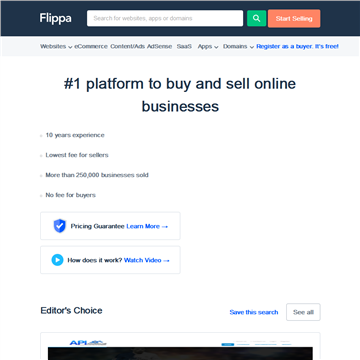Click the Start Selling button
Image resolution: width=360 pixels, height=360 pixels.
(x=294, y=18)
